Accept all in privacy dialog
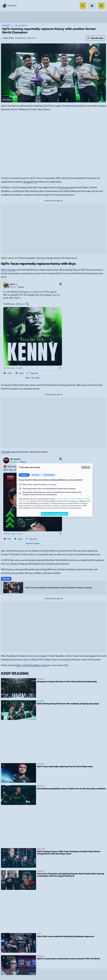Image resolution: width=107 pixels, height=980 pixels. click(86, 467)
